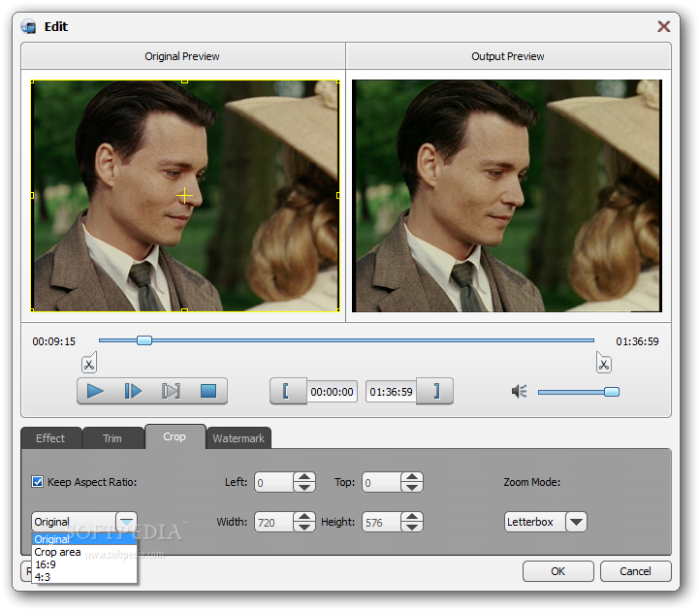This screenshot has width=700, height=611.
Task: Choose Crop area in the dropdown list
Action: click(84, 552)
